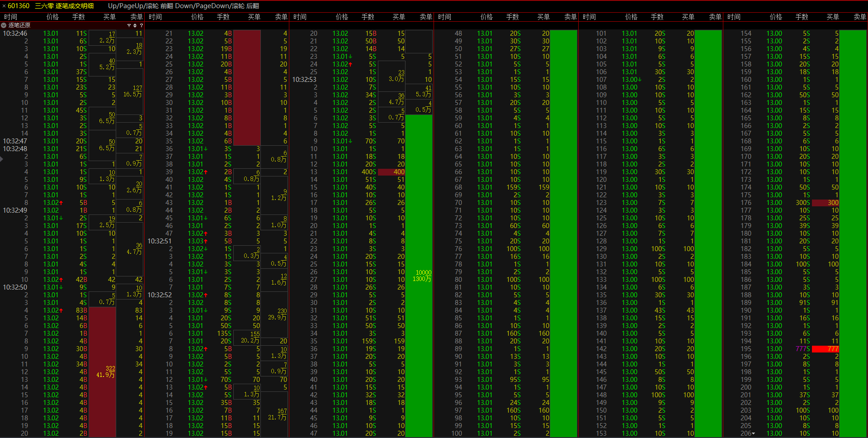Click the 35B volume cell
868x438 pixels.
[x=226, y=403]
